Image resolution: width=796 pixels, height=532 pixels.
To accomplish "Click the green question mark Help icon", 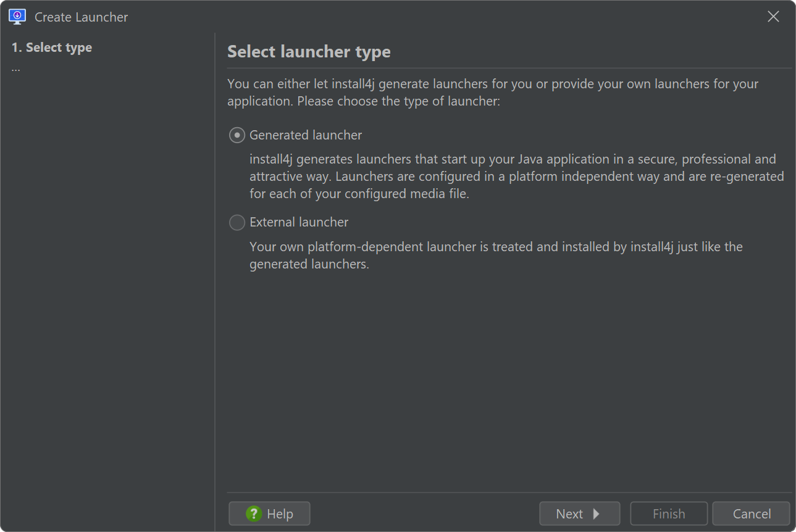I will coord(254,513).
